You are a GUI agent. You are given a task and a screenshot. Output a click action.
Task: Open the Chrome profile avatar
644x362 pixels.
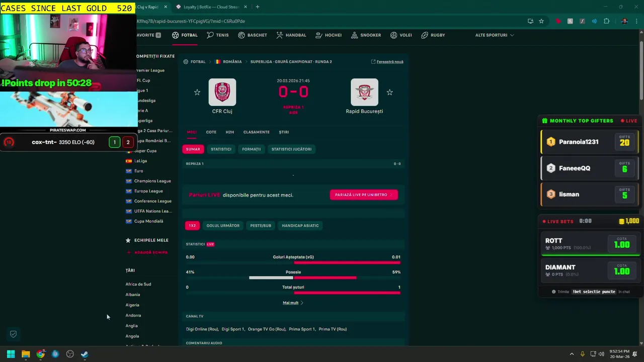624,21
